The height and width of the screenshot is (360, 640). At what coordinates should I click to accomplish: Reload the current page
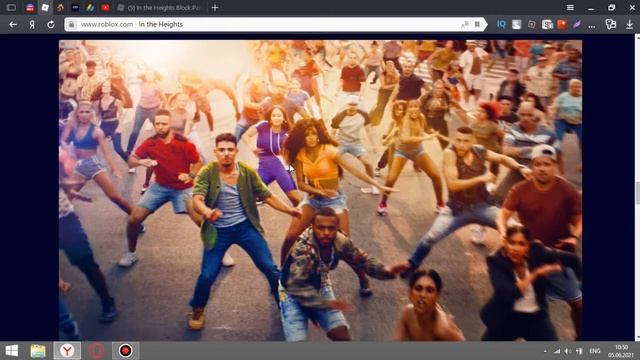(x=51, y=24)
